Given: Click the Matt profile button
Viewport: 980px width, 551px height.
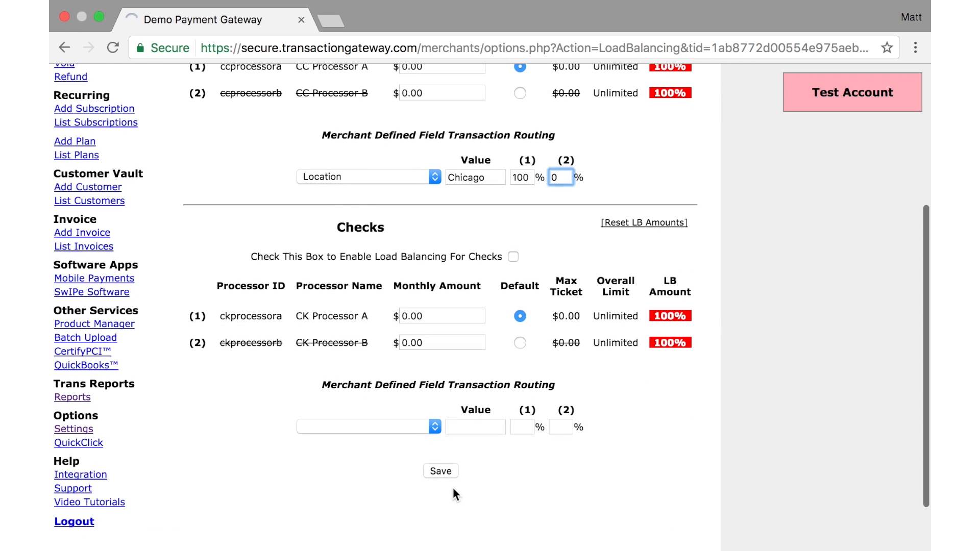Looking at the screenshot, I should tap(911, 17).
